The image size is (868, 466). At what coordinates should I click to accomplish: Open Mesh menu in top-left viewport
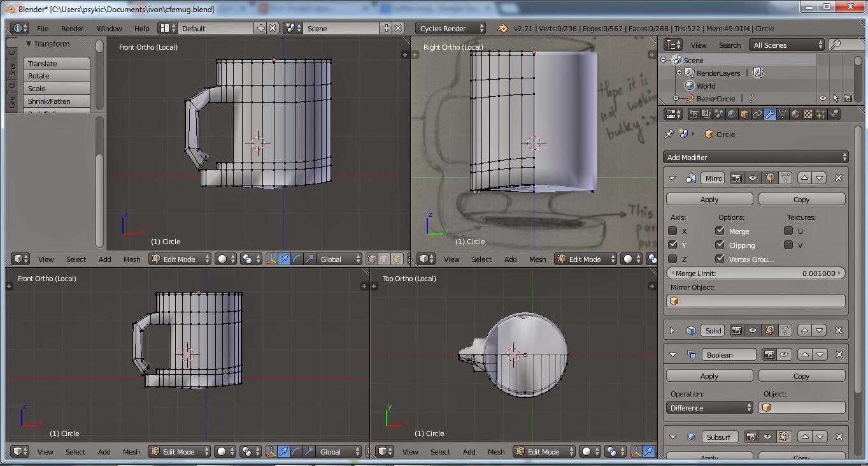point(132,259)
